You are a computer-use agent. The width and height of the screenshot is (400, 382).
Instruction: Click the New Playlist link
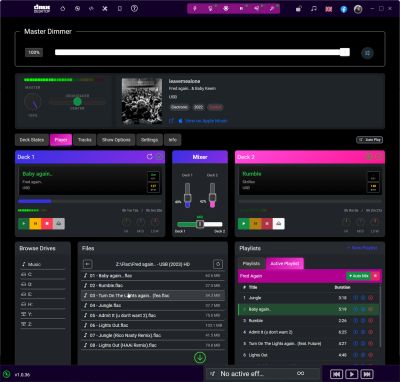coord(362,248)
